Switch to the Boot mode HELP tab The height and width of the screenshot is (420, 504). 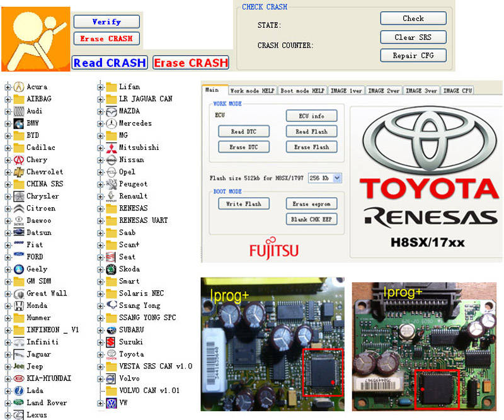coord(302,91)
